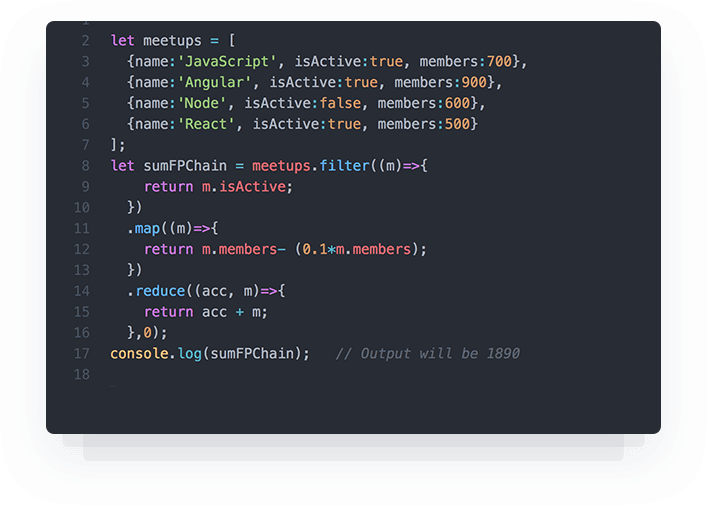Click the closing '];' on line 7
This screenshot has width=707, height=505.
pos(118,145)
